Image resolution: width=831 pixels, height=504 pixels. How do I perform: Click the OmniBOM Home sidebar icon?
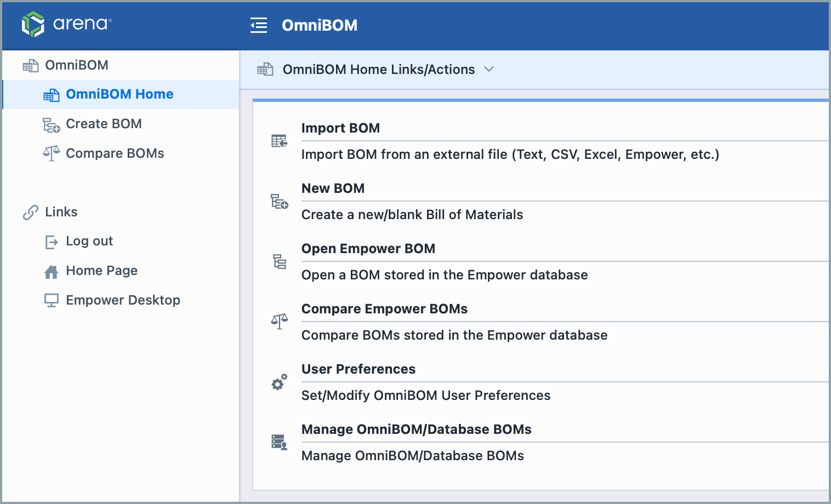pos(52,95)
